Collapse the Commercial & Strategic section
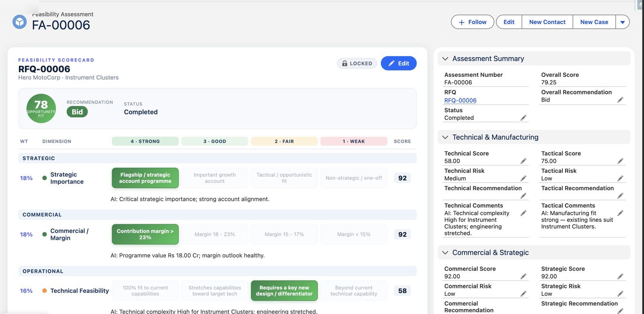Viewport: 644px width, 314px height. click(x=445, y=252)
